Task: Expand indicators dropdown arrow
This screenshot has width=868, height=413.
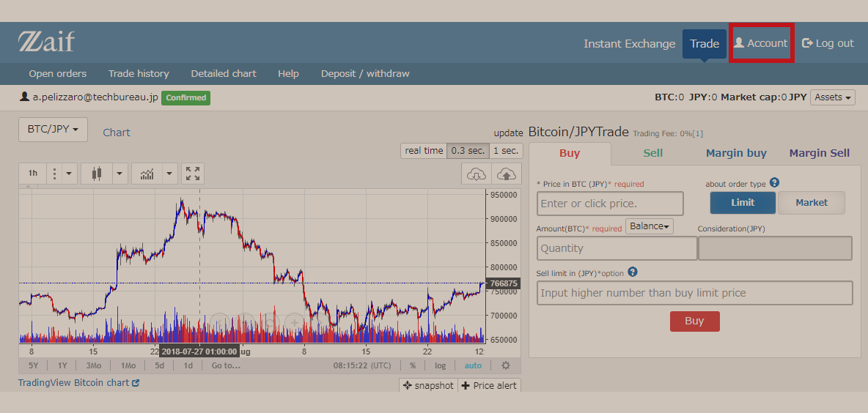Action: [170, 174]
